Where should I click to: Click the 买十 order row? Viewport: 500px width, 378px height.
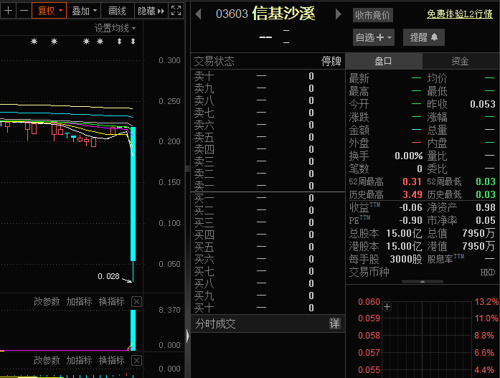coord(268,308)
